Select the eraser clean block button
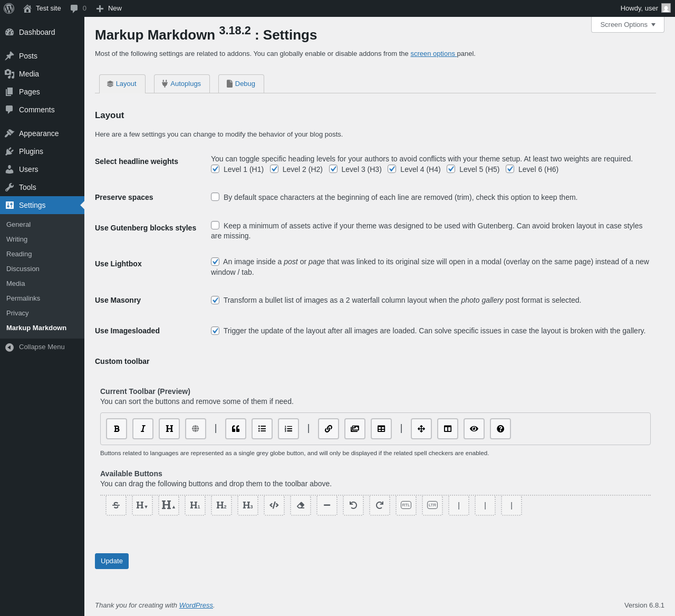 tap(301, 505)
